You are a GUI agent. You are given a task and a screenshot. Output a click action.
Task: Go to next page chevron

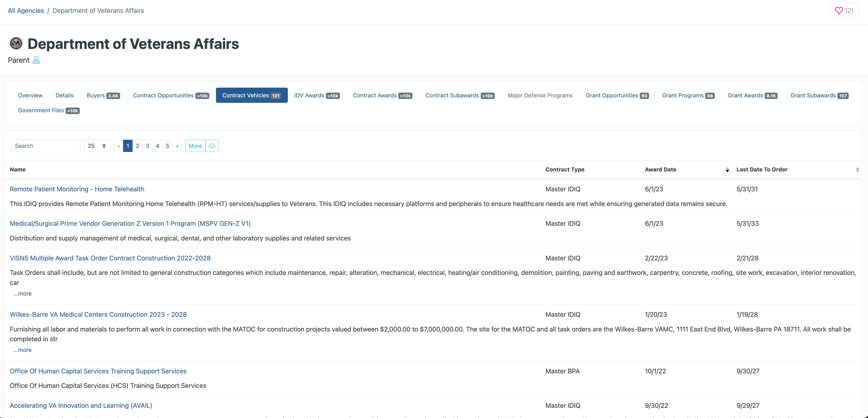[177, 146]
